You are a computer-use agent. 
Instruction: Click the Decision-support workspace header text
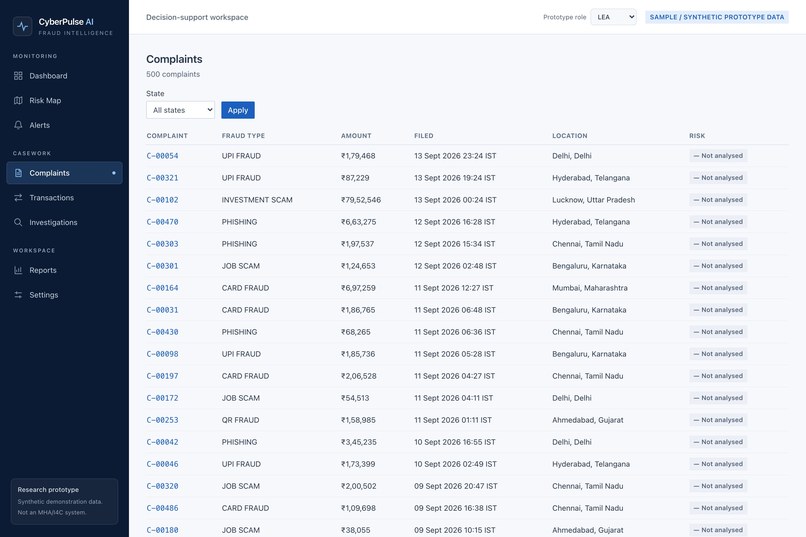pyautogui.click(x=197, y=17)
